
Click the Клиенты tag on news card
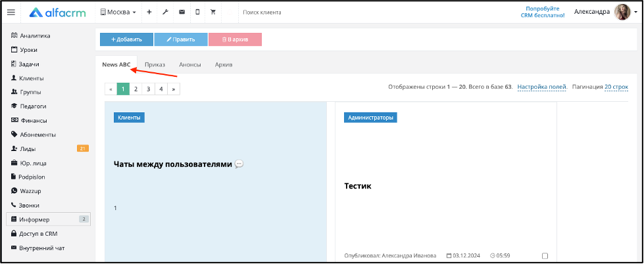(129, 118)
